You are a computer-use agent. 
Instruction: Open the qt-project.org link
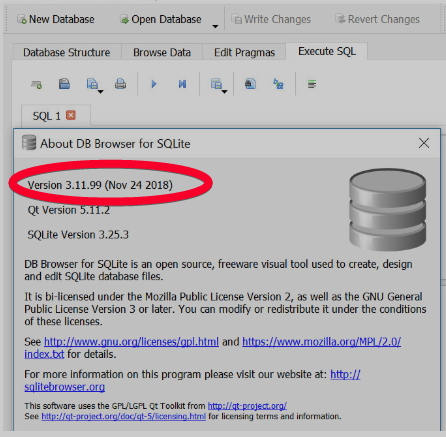[247, 406]
